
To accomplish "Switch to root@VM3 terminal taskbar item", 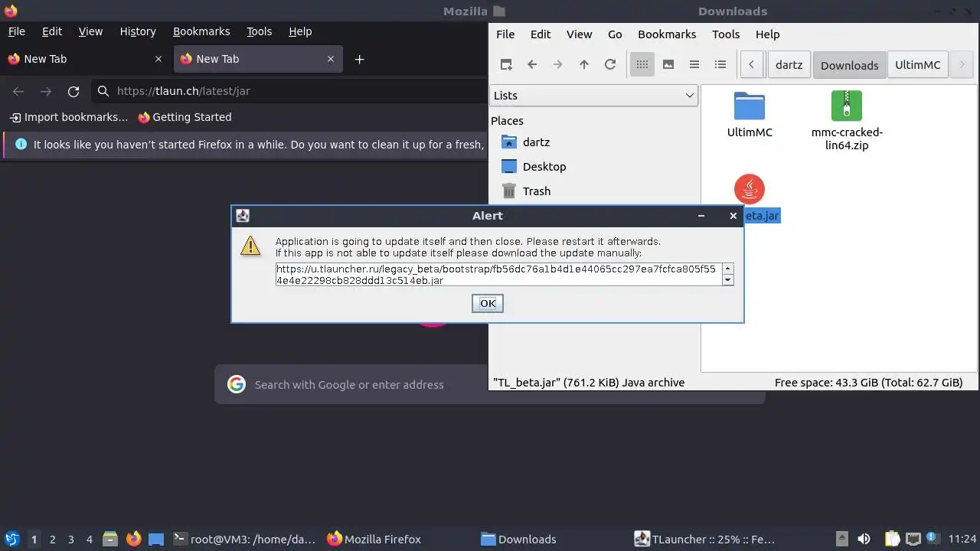I will pyautogui.click(x=244, y=539).
